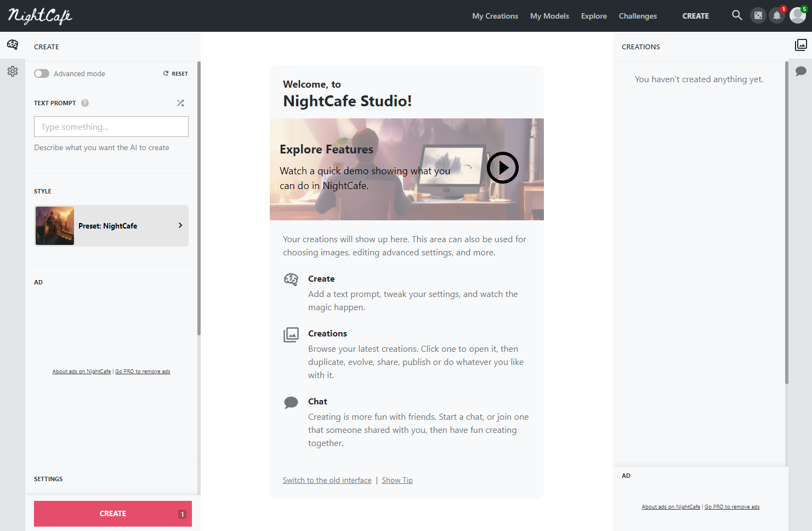
Task: Open the search magnifier icon
Action: coord(737,15)
